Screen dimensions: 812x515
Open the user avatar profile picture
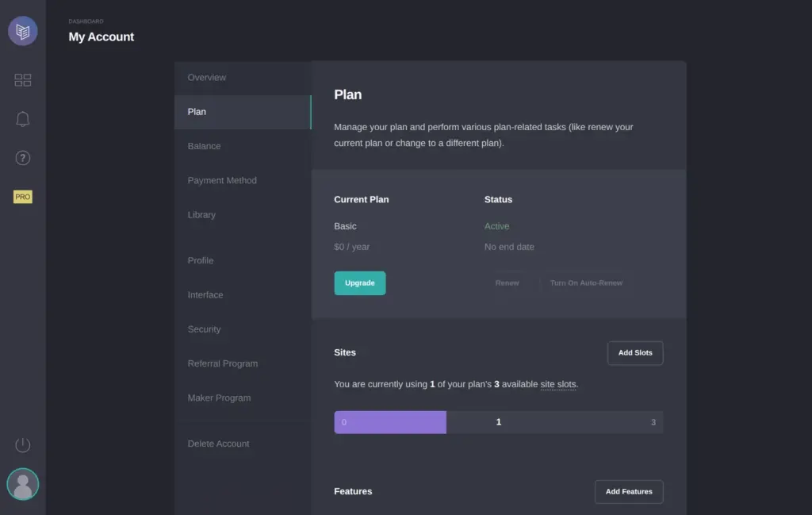pyautogui.click(x=23, y=484)
